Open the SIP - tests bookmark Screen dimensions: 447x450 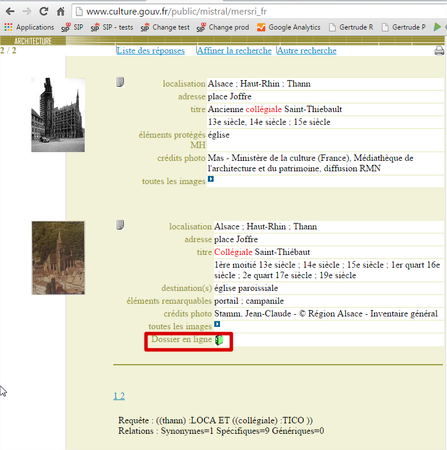point(112,27)
